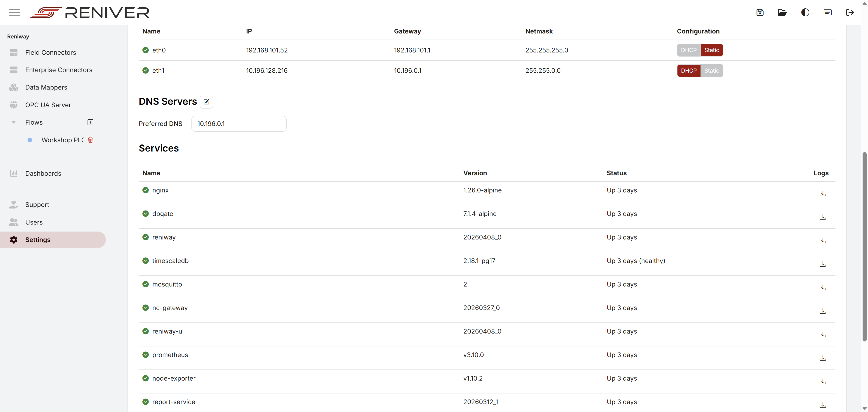The width and height of the screenshot is (868, 412).
Task: Delete the Workshop PLC flow
Action: tap(90, 140)
